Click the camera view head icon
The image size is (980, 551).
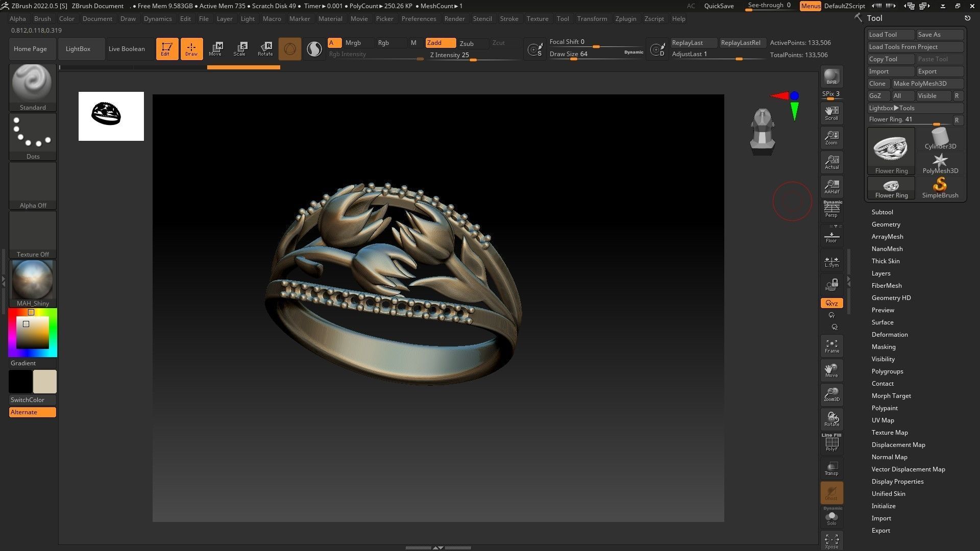(763, 131)
